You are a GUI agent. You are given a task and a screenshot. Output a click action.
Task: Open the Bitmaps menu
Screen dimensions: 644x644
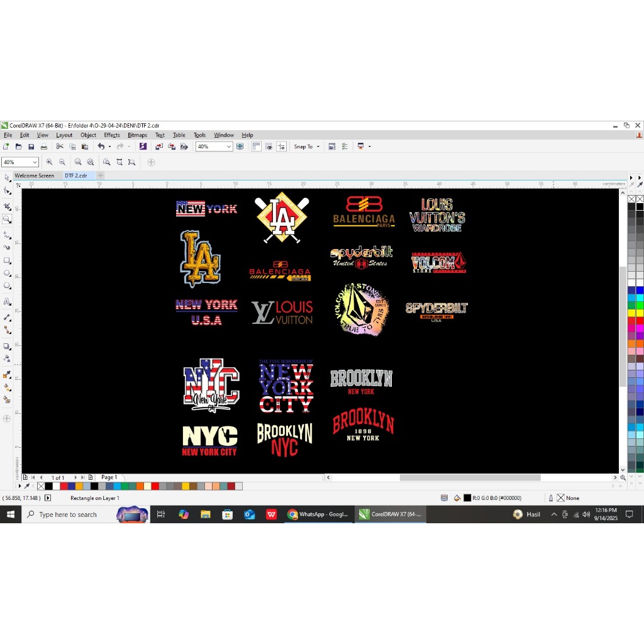pyautogui.click(x=137, y=135)
